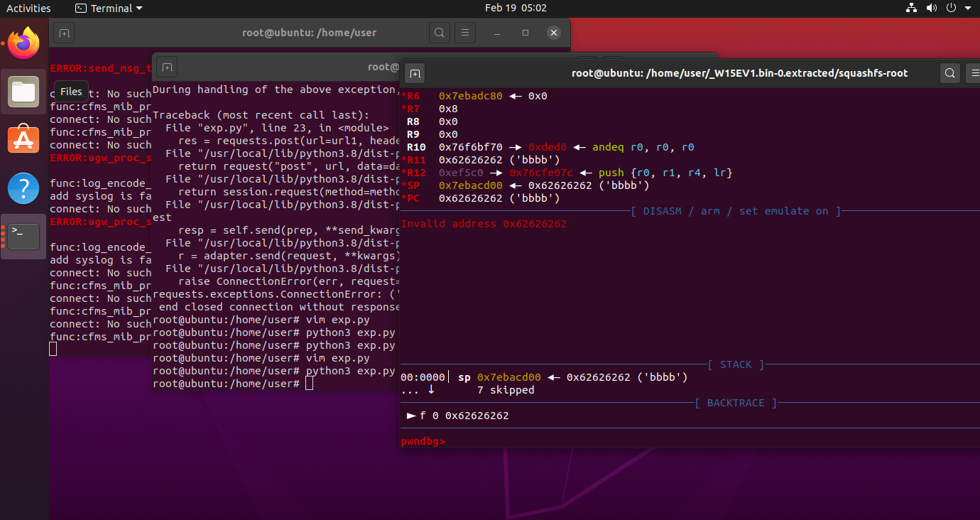This screenshot has width=980, height=520.
Task: Click the BACKTRACE section header
Action: [736, 403]
